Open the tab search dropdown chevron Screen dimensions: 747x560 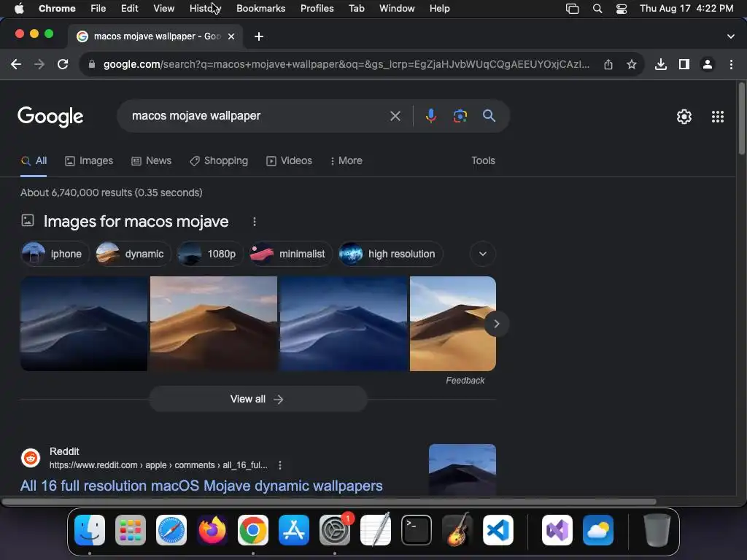point(731,36)
